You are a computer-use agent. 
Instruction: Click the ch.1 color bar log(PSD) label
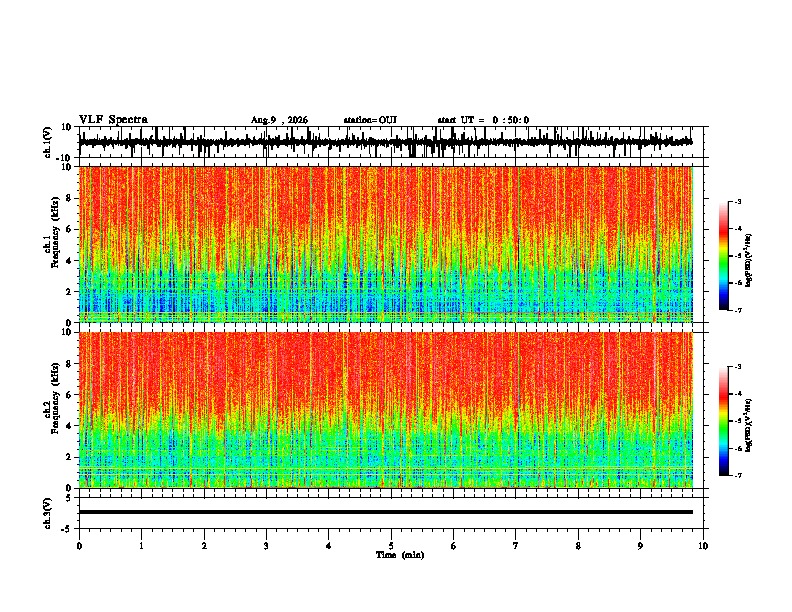749,260
